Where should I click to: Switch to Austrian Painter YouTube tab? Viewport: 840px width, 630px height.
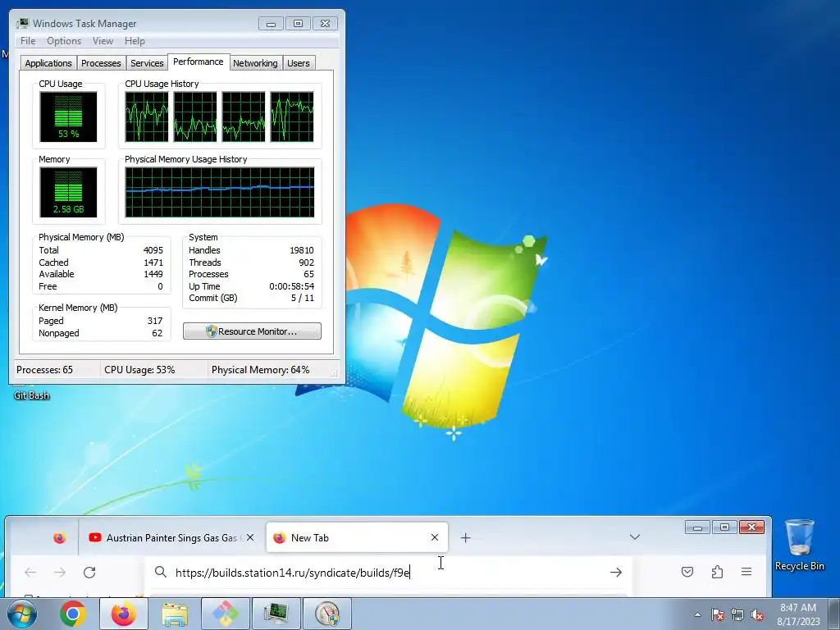(x=171, y=537)
